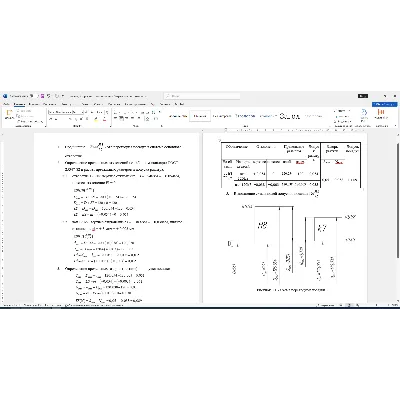Select the highlighted style in Styles gallery
Screen dimensions: 400x400
tap(200, 116)
